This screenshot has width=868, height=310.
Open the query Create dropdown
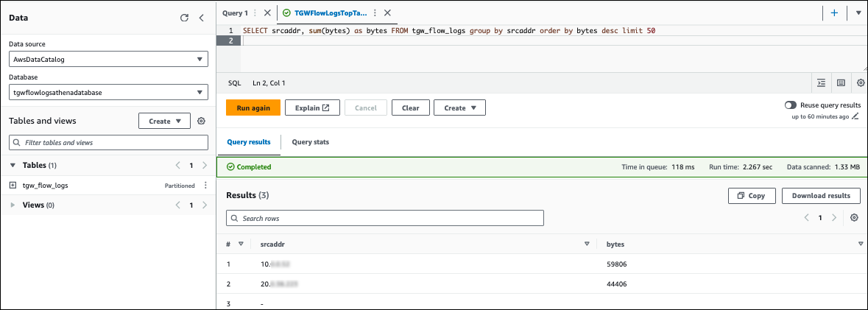pyautogui.click(x=459, y=108)
